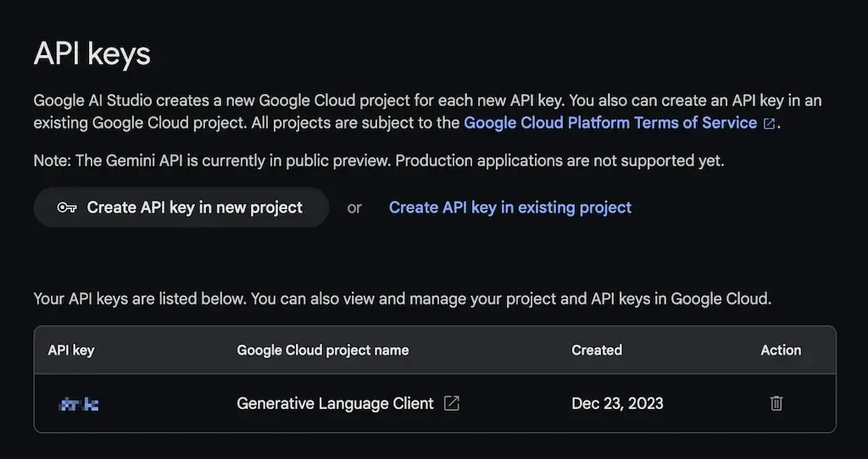Open Generative Language Client project external link icon
Viewport: 868px width, 459px height.
(452, 403)
